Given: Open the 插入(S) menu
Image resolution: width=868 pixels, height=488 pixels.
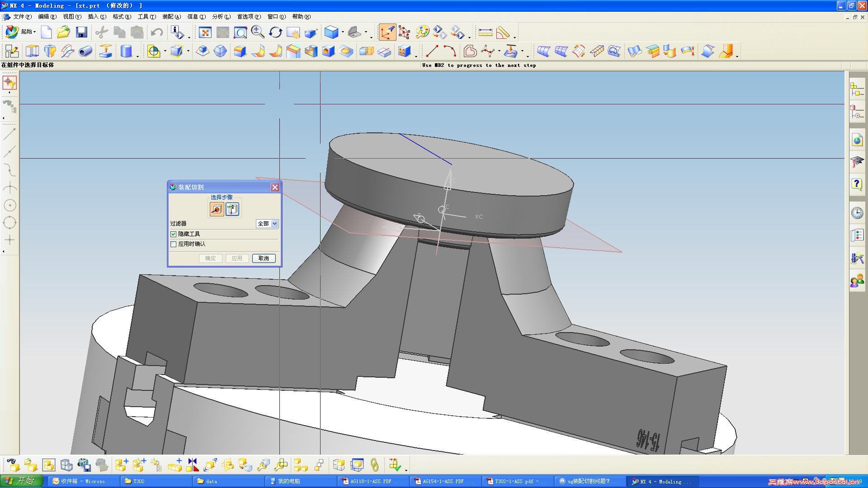Looking at the screenshot, I should tap(97, 17).
